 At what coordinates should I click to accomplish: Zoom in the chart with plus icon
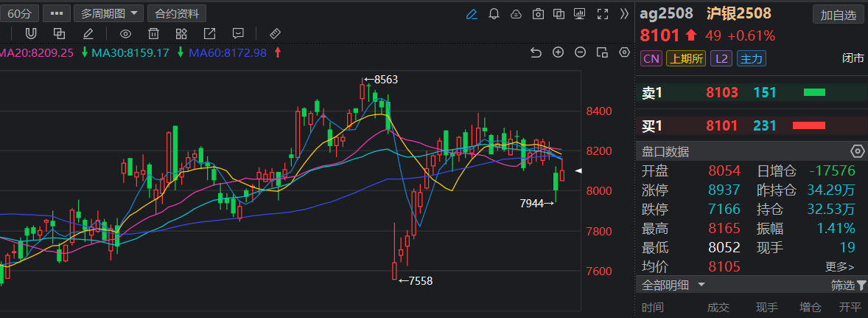(x=558, y=52)
